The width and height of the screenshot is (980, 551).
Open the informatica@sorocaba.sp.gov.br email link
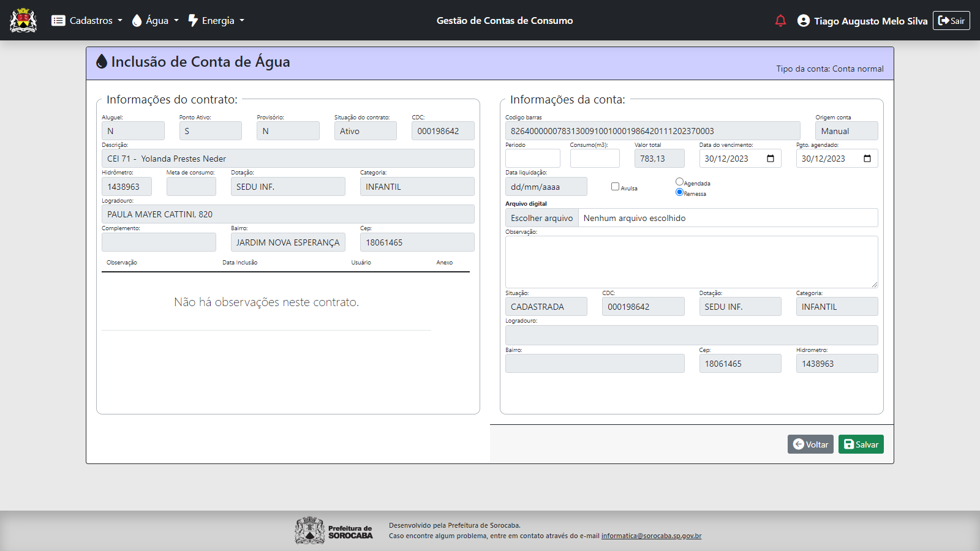point(651,536)
